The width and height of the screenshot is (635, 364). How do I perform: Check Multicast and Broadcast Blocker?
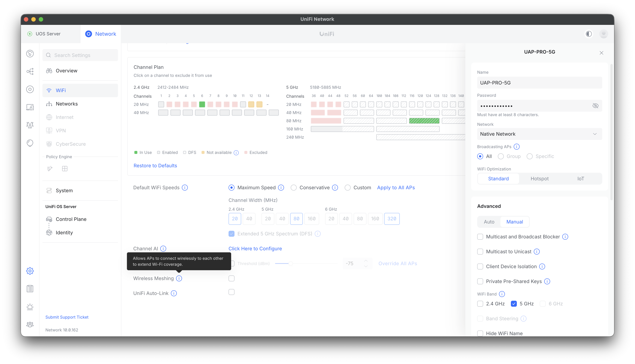click(x=480, y=237)
